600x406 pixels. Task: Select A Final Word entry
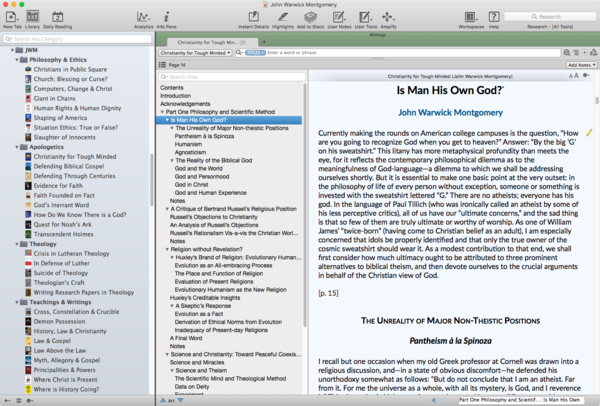(186, 338)
